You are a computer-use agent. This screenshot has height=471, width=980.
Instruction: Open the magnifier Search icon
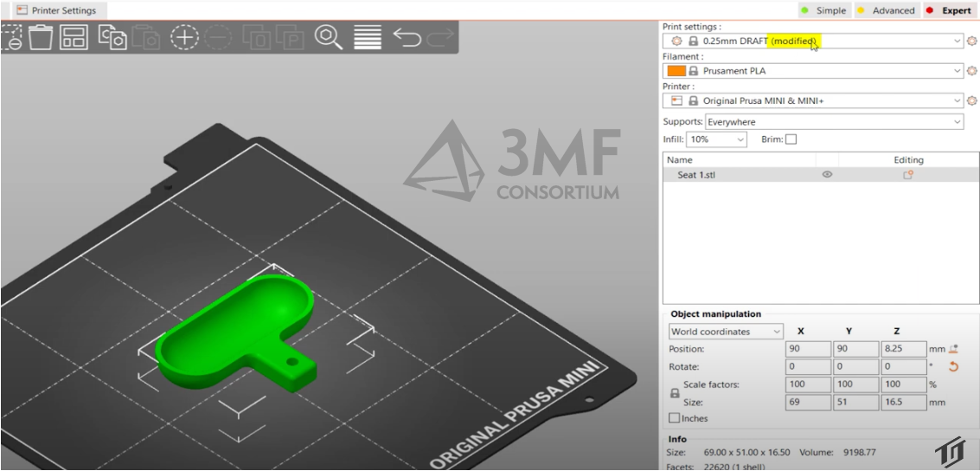[x=329, y=37]
